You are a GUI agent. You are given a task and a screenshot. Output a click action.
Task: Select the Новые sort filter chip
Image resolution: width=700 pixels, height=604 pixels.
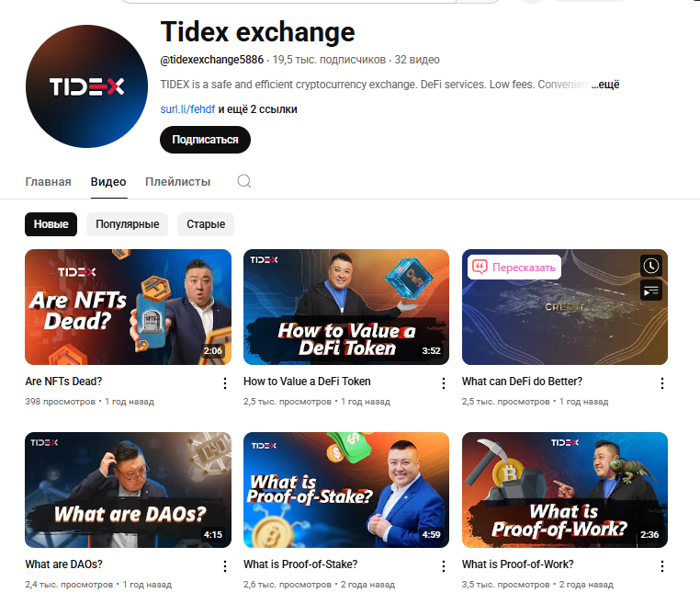tap(51, 224)
